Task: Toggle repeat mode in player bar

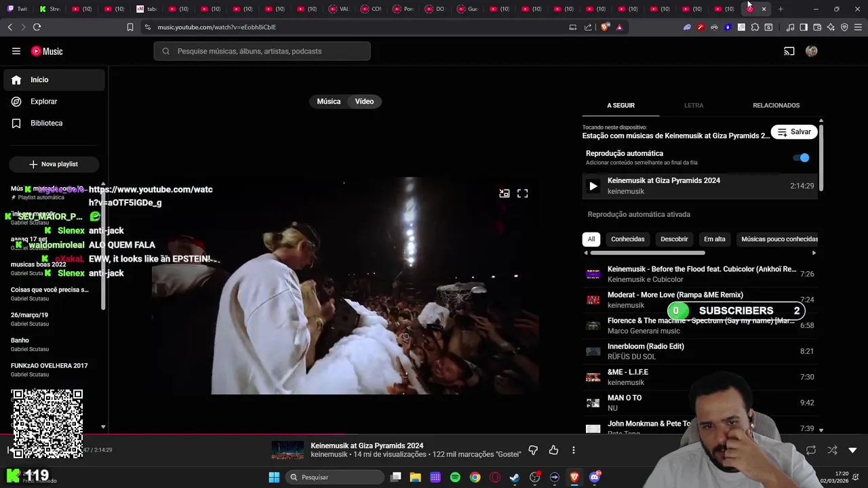Action: (811, 450)
